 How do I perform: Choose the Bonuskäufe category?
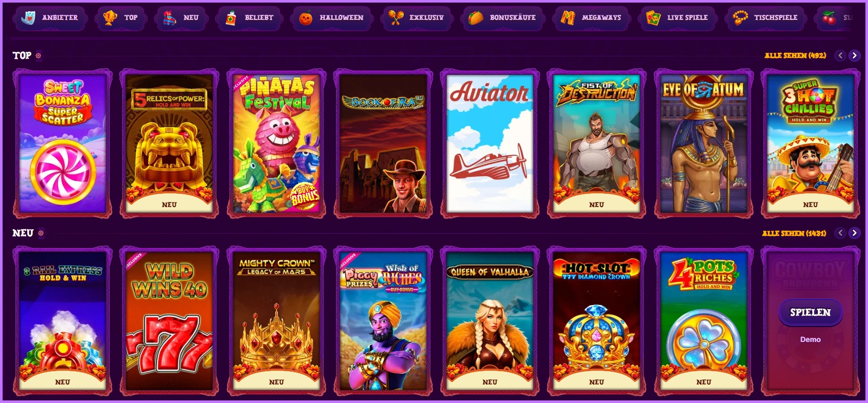(x=503, y=18)
